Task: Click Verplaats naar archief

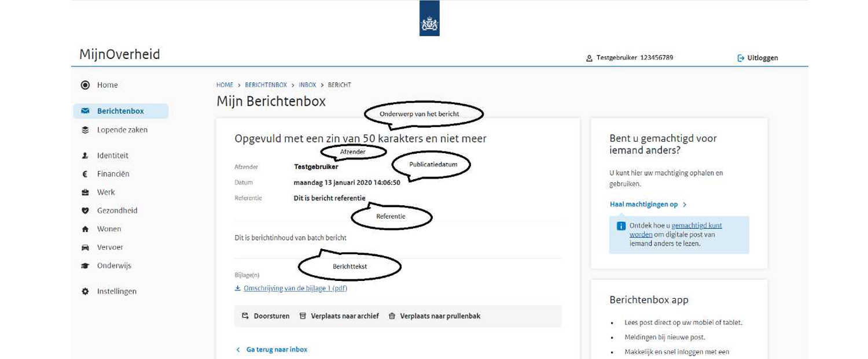Action: (345, 316)
